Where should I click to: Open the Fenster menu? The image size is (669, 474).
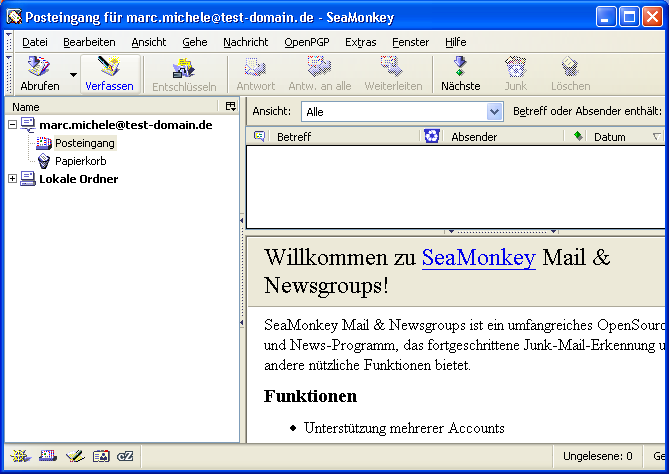tap(410, 42)
